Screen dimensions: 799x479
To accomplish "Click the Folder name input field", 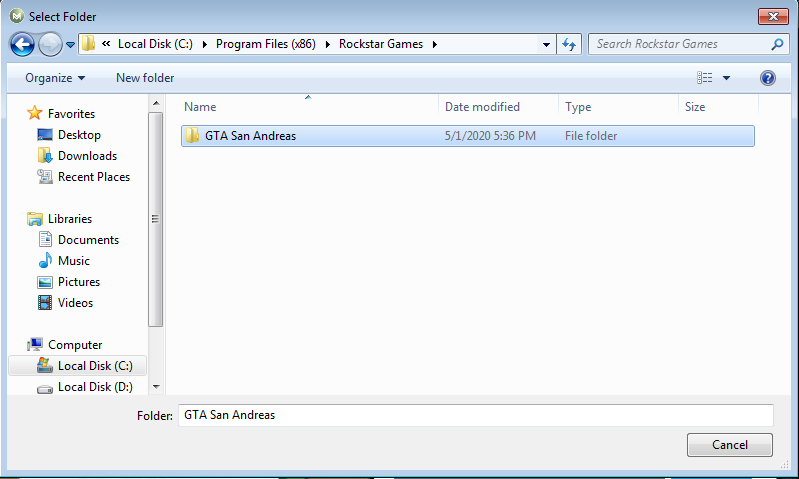I will pos(475,415).
